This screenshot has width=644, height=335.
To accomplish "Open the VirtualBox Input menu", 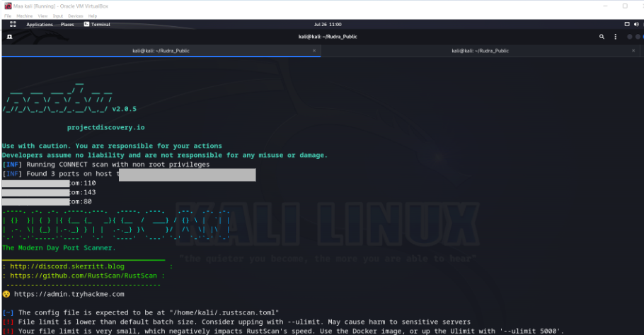I will (58, 16).
